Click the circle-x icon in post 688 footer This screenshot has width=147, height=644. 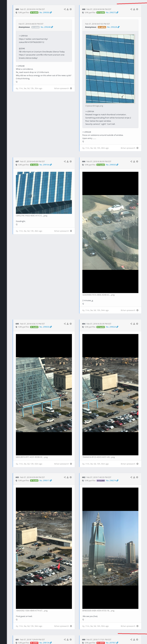click(137, 148)
